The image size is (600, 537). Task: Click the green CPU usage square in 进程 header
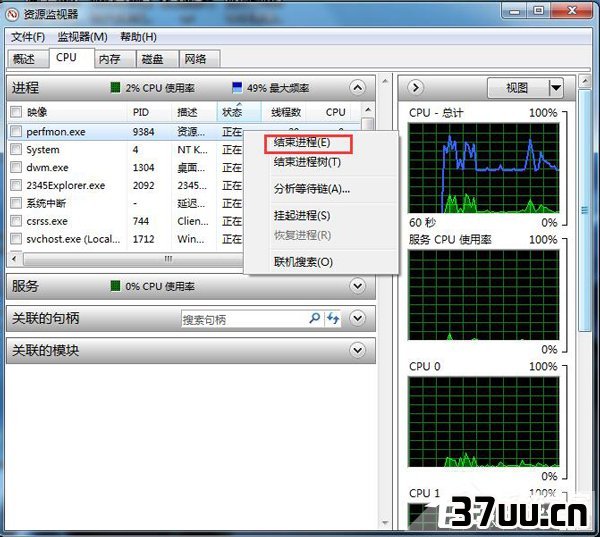[x=115, y=88]
